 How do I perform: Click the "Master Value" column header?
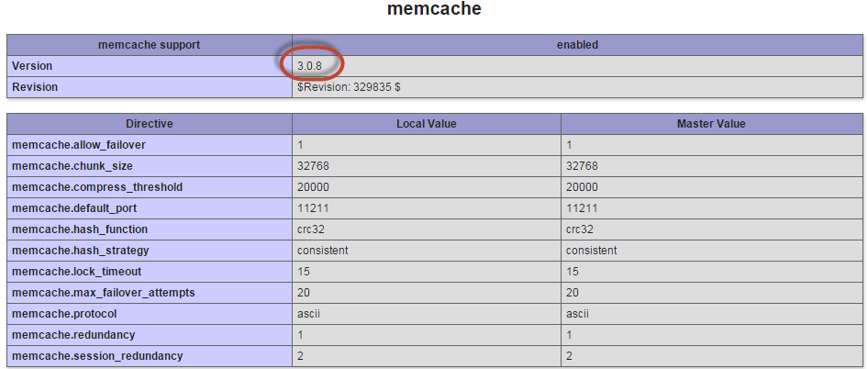coord(711,124)
